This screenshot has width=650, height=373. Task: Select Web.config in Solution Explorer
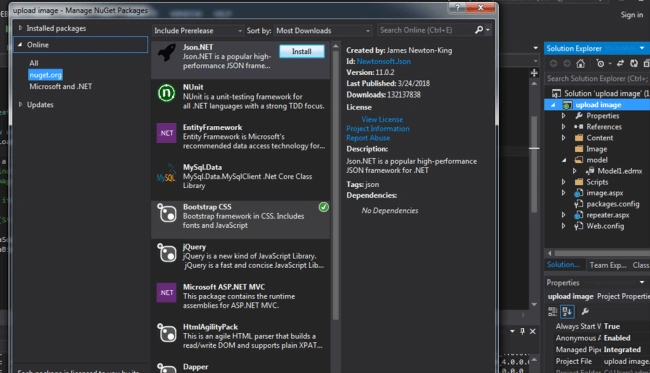click(x=605, y=226)
